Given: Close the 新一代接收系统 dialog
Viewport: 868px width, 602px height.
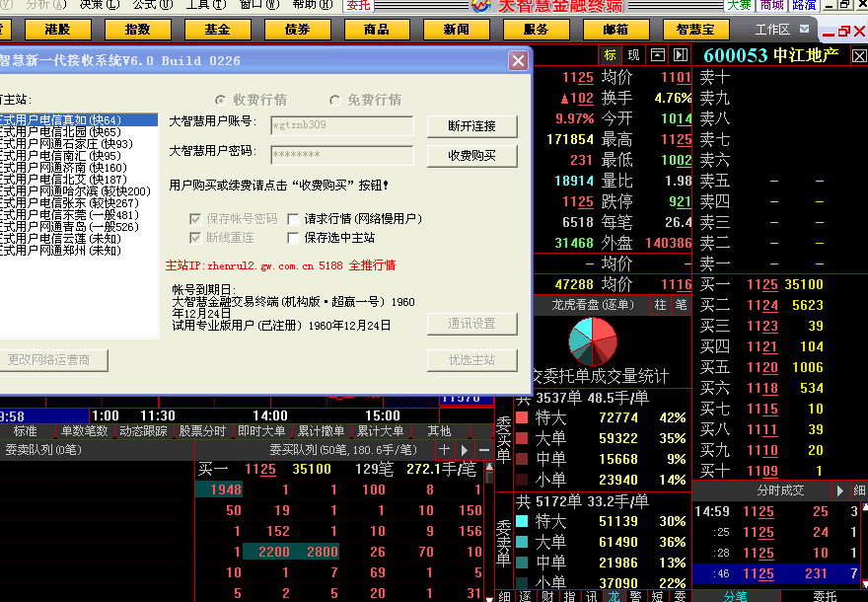Looking at the screenshot, I should (x=518, y=60).
